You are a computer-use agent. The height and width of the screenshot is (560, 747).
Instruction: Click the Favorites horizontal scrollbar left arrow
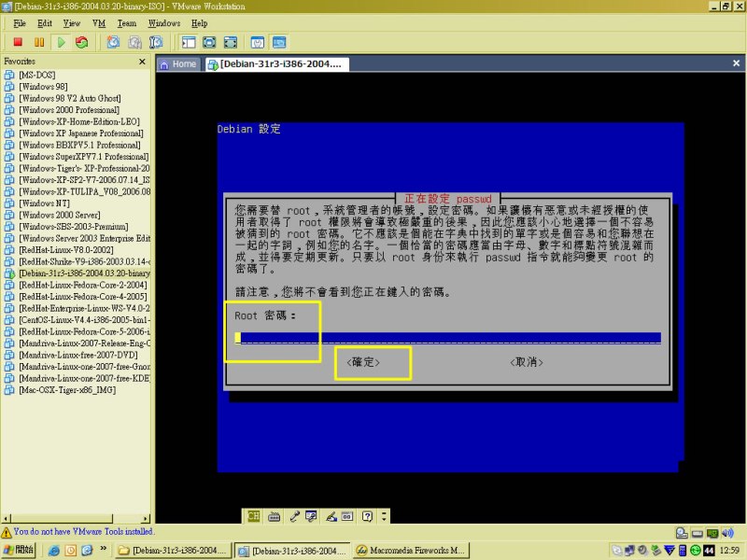point(7,519)
